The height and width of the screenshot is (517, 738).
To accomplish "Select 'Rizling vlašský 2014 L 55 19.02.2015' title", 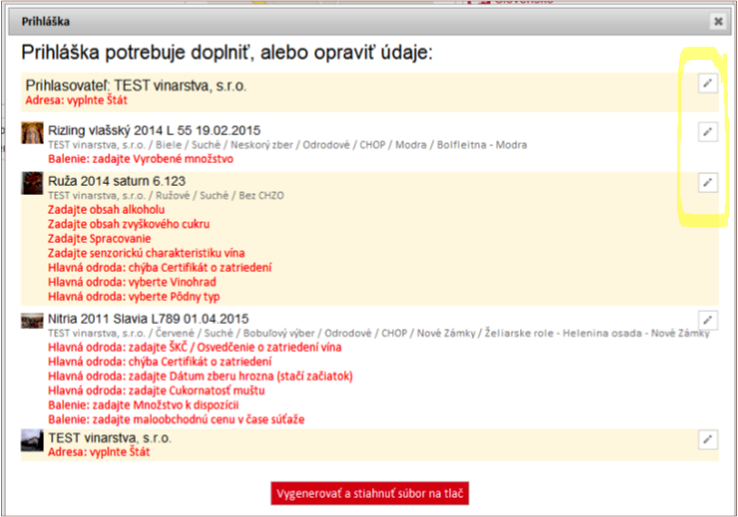I will point(154,130).
